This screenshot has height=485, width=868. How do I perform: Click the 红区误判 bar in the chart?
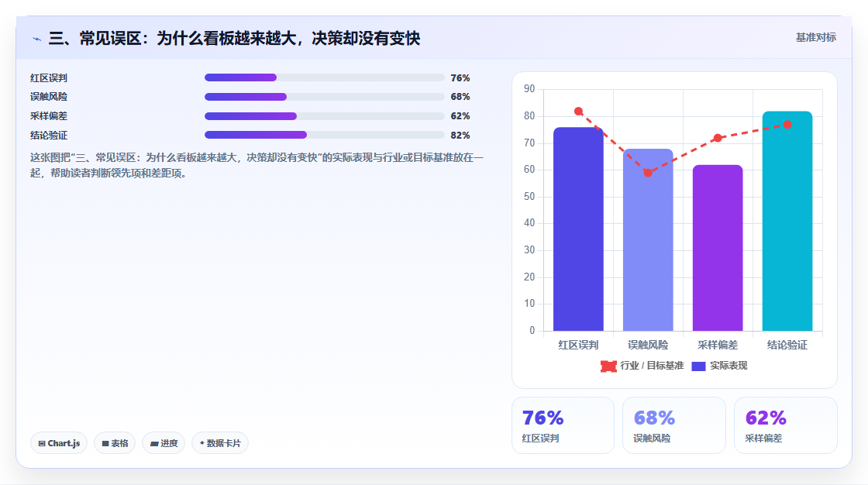(578, 229)
